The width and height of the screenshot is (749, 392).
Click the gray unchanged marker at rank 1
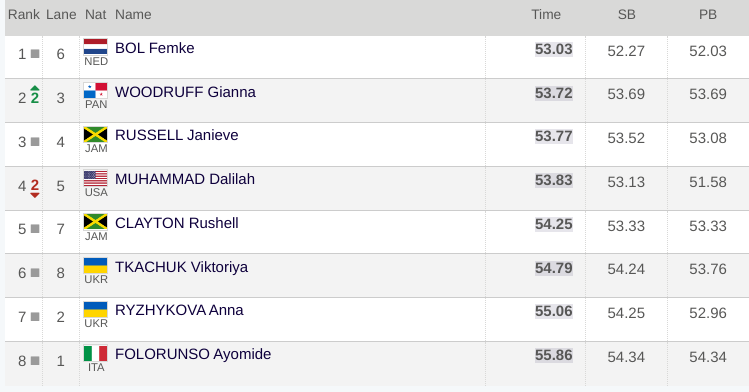pos(35,53)
